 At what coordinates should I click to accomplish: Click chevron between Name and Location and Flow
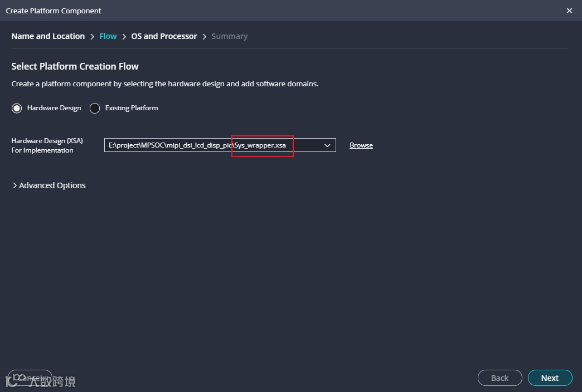point(93,37)
